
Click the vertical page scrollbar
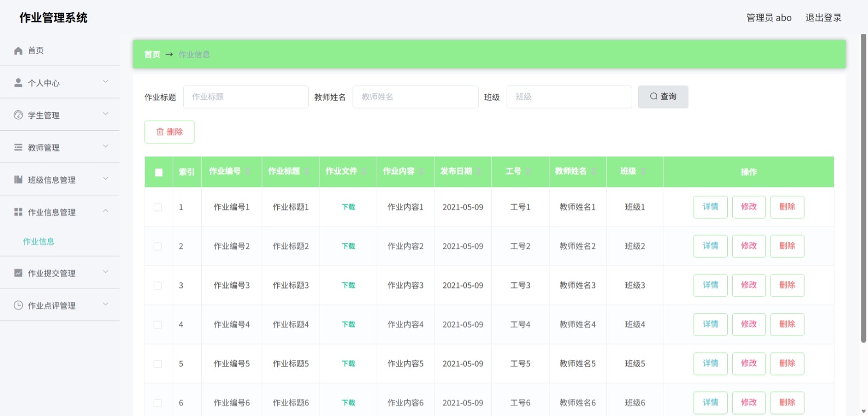pyautogui.click(x=864, y=187)
